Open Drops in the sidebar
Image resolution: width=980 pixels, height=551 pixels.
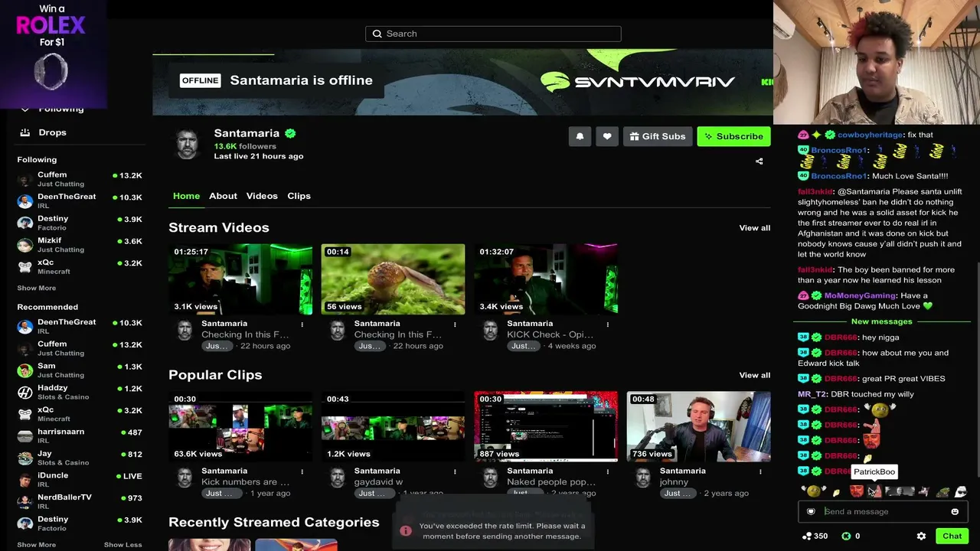pos(52,132)
